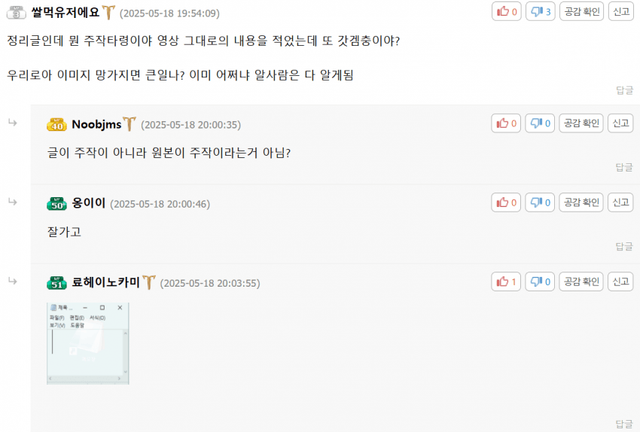This screenshot has width=640, height=432.
Task: Open Noobjms username profile
Action: coord(97,124)
